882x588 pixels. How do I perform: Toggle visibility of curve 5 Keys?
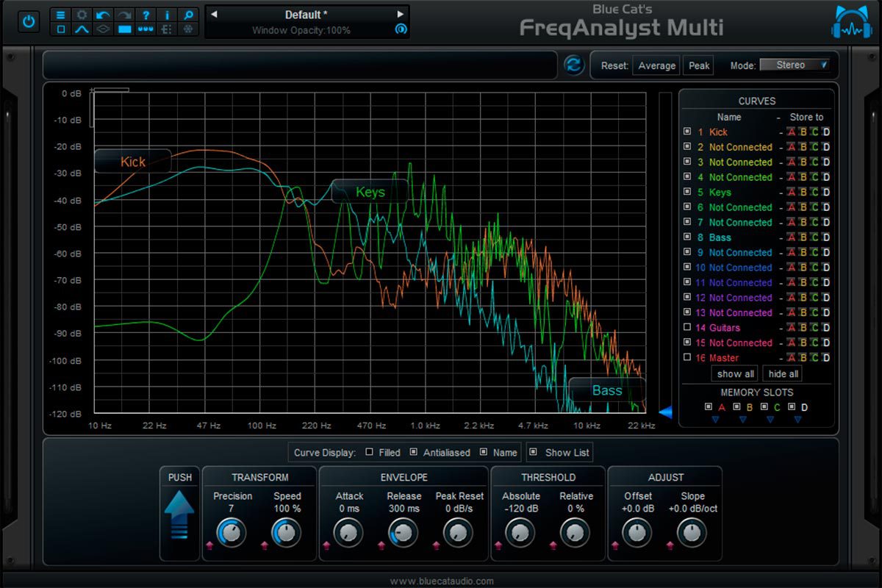[x=687, y=193]
